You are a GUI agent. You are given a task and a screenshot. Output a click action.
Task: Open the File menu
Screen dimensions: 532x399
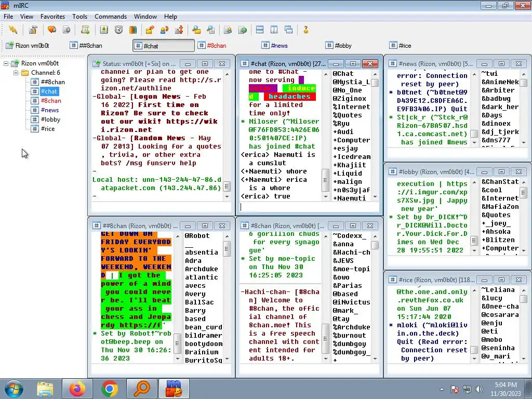tap(8, 16)
